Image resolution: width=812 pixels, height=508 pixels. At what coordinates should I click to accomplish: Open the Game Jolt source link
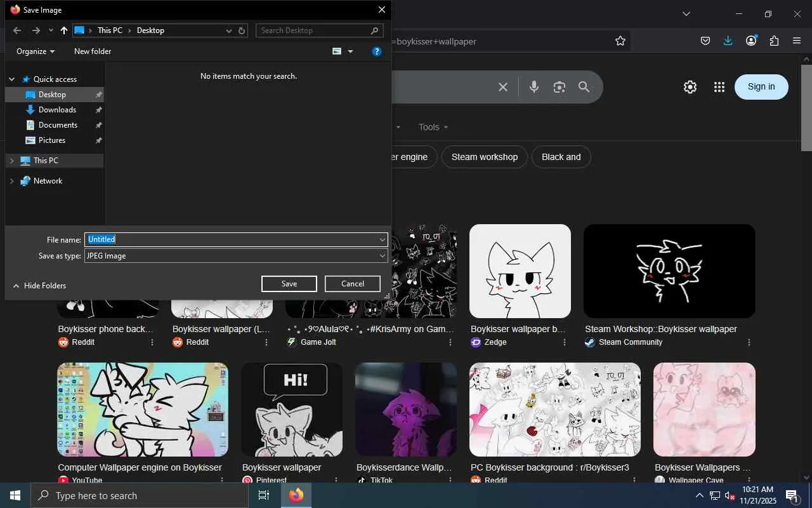click(311, 342)
